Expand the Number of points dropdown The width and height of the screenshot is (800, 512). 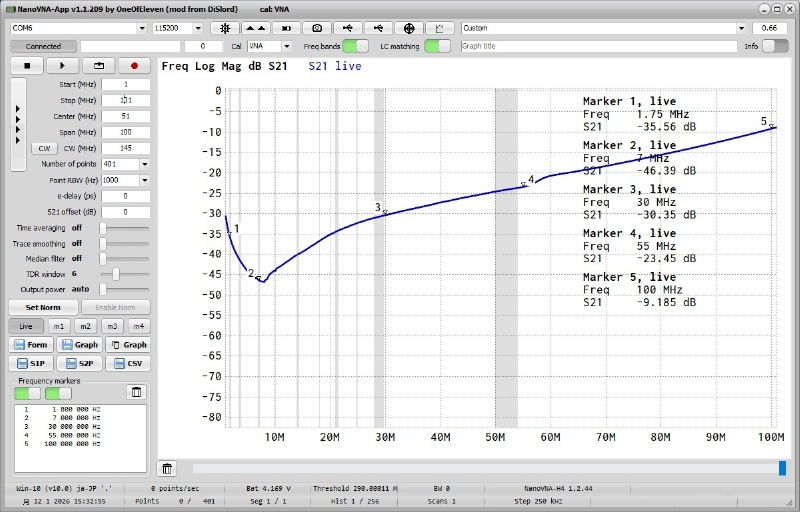(x=144, y=164)
